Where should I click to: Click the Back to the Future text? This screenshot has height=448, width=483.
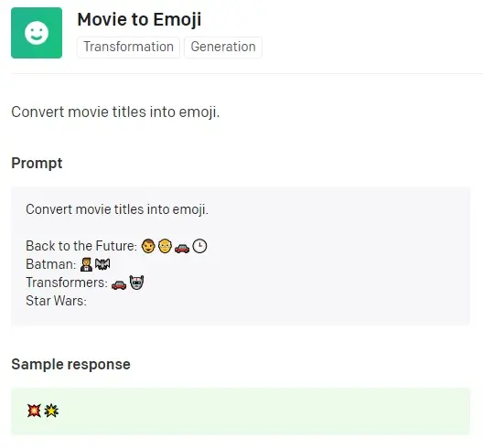[x=81, y=246]
